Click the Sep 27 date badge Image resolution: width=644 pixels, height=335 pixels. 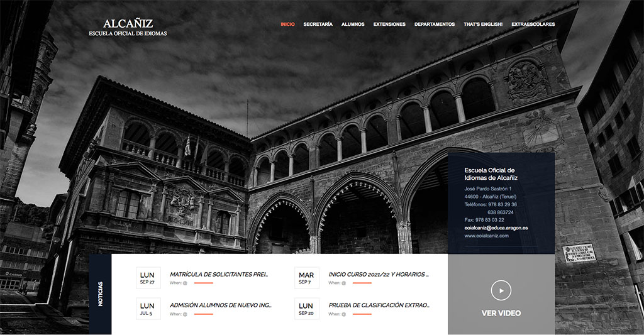148,278
